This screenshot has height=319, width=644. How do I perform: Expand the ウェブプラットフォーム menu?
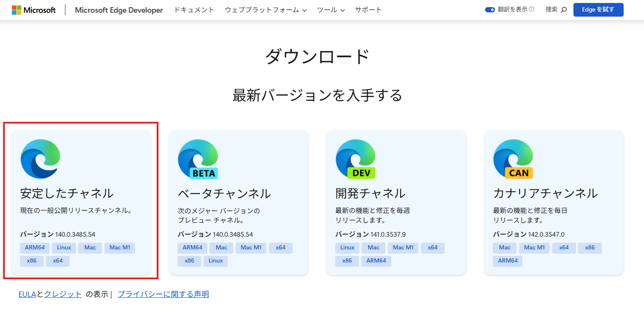click(266, 10)
